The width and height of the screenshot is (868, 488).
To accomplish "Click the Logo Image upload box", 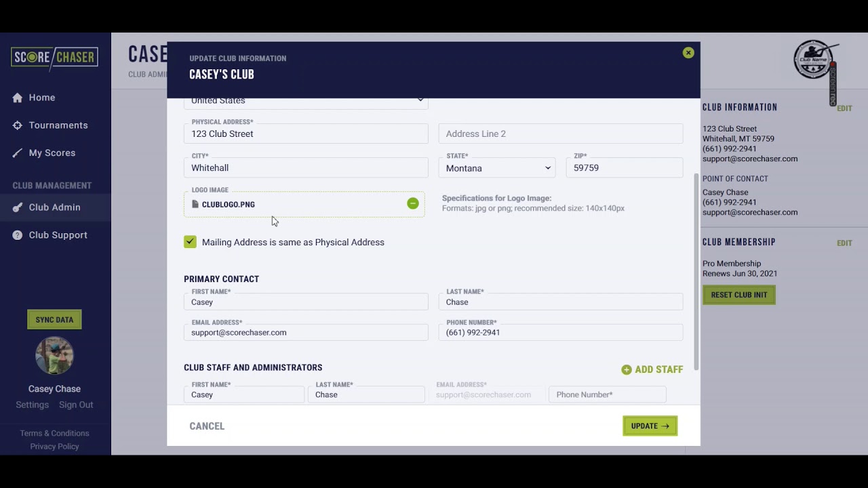I will pos(304,204).
